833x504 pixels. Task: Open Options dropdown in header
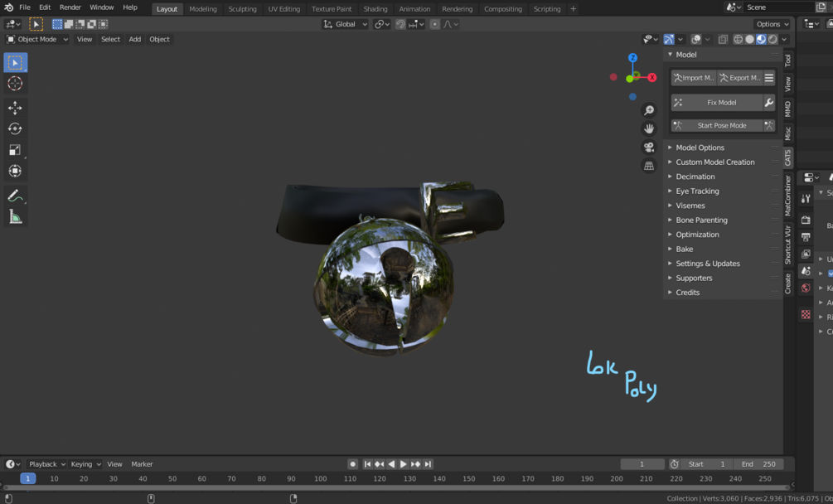tap(772, 24)
